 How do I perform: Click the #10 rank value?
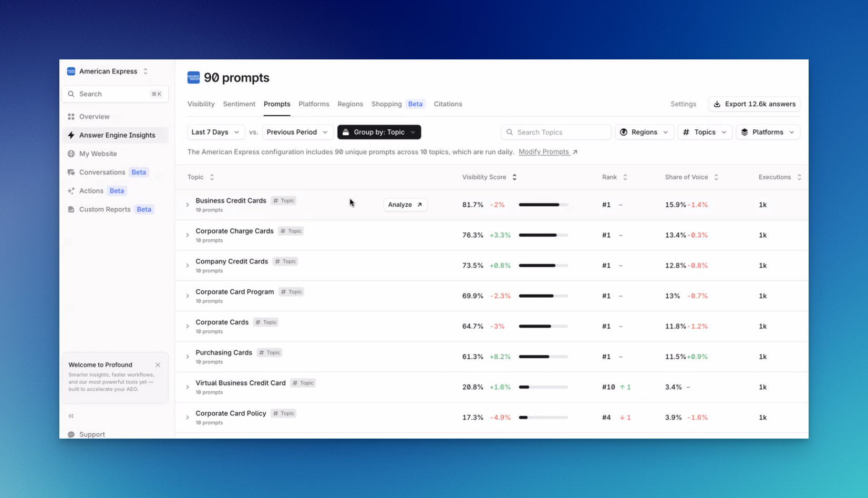608,388
